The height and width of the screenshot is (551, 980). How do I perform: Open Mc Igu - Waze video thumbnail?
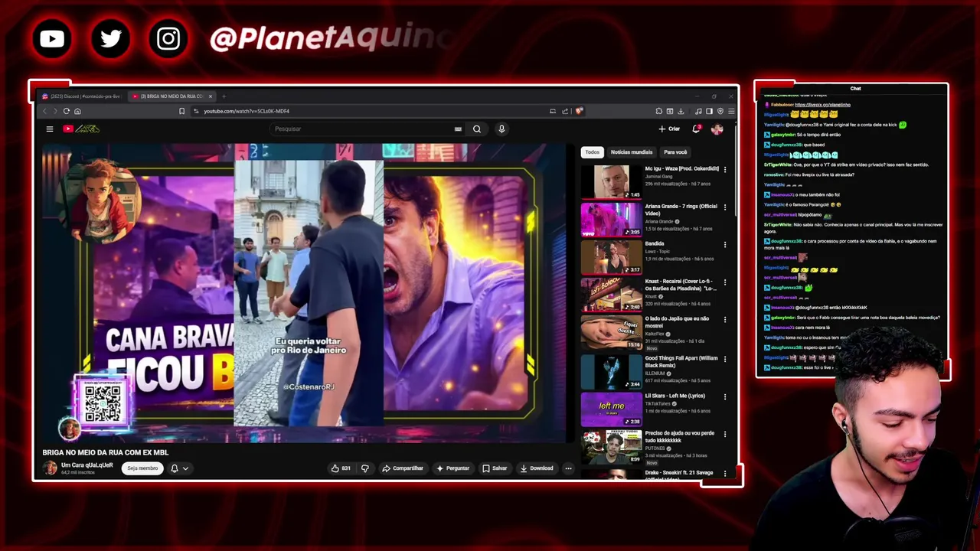(611, 181)
